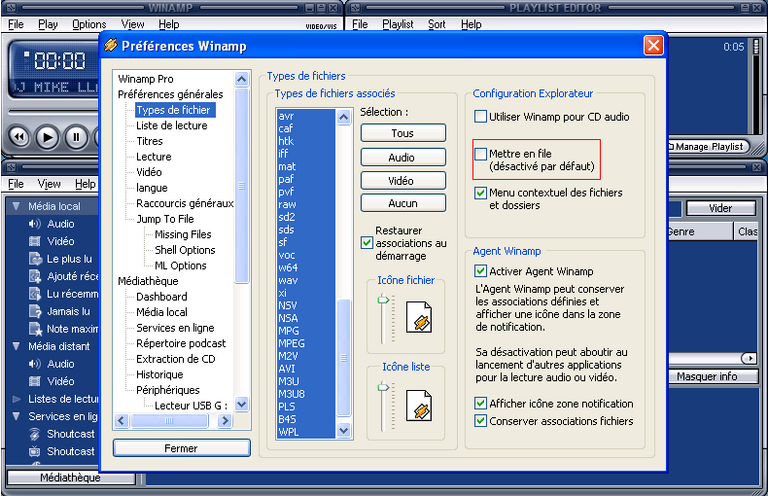768x496 pixels.
Task: Click the Winamp seek bar
Action: click(54, 113)
